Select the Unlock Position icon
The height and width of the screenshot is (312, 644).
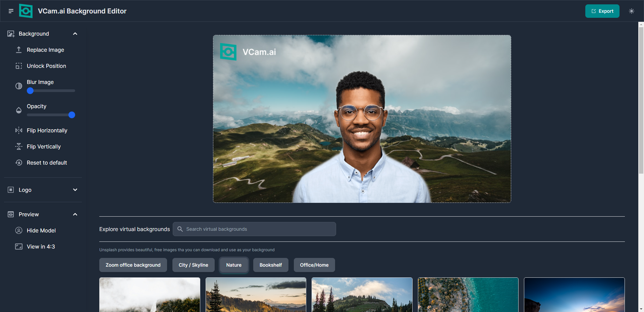pyautogui.click(x=19, y=66)
